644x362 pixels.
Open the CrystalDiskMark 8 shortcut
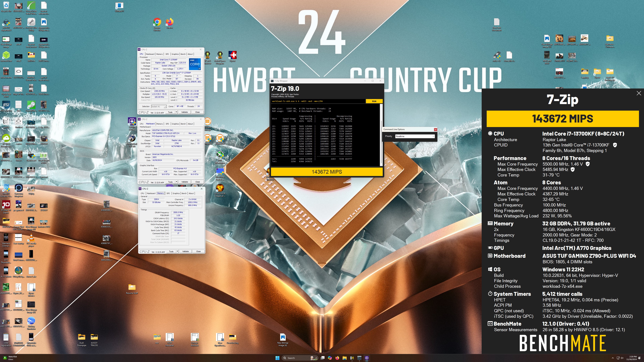pyautogui.click(x=31, y=107)
